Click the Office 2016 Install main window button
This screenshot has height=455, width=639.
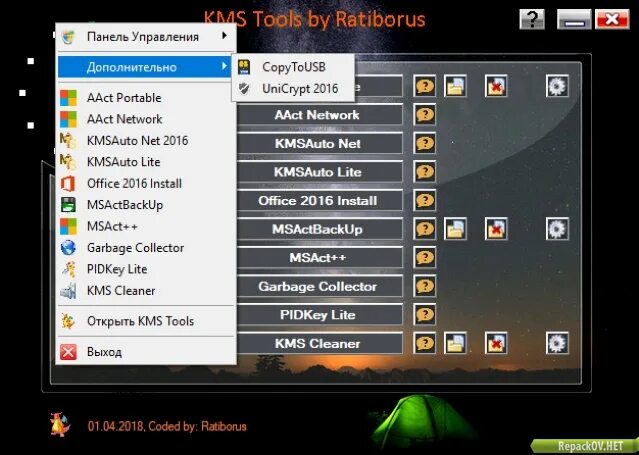[320, 201]
